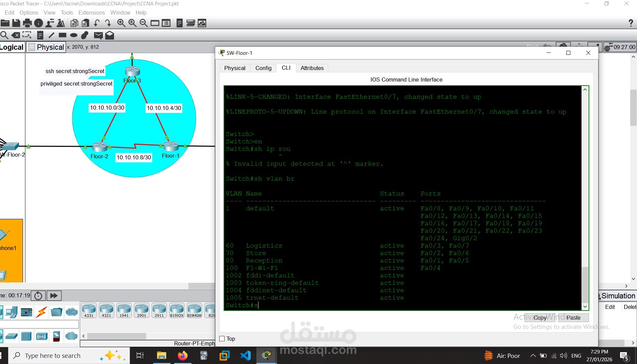637x364 pixels.
Task: Click the Paste button below the CLI
Action: coord(573,318)
